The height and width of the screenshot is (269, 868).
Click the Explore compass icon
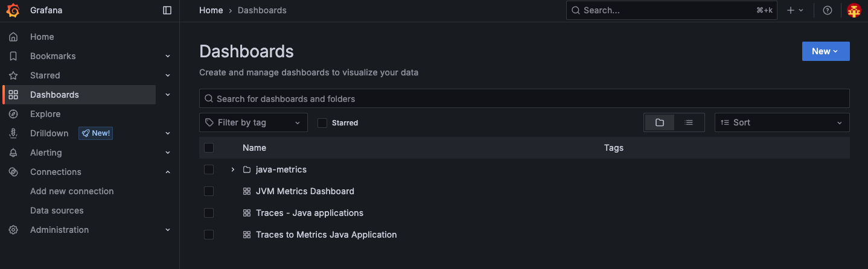[x=13, y=114]
